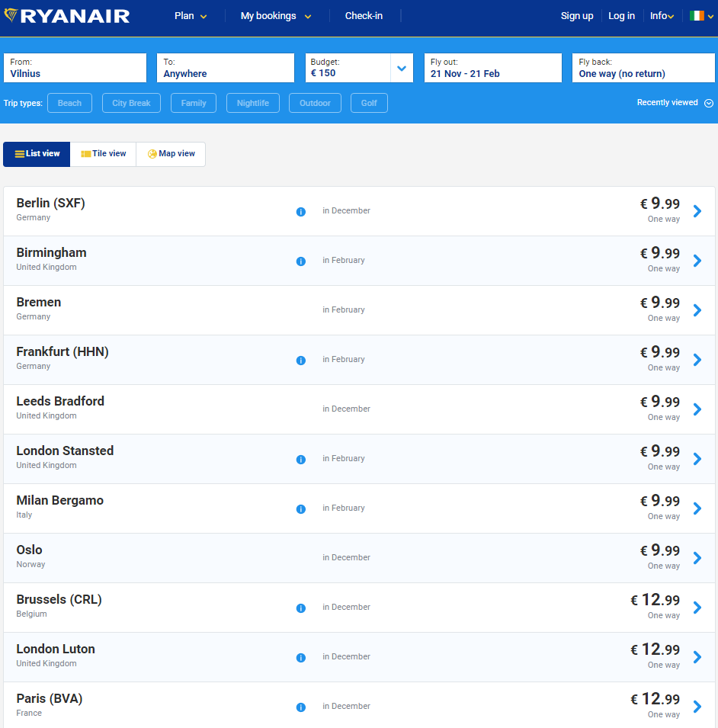Select the Milan Bergamo destination name

point(60,501)
